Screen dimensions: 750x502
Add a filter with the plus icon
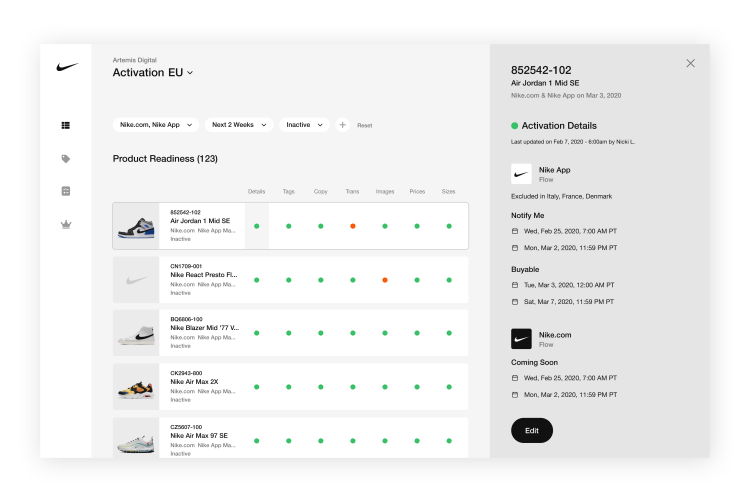pos(342,125)
